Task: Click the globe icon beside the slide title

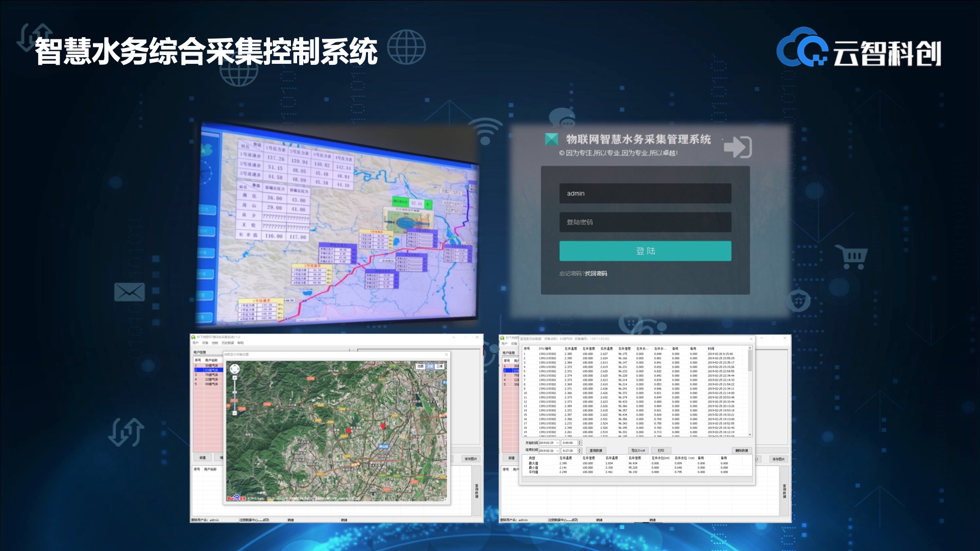Action: 406,47
